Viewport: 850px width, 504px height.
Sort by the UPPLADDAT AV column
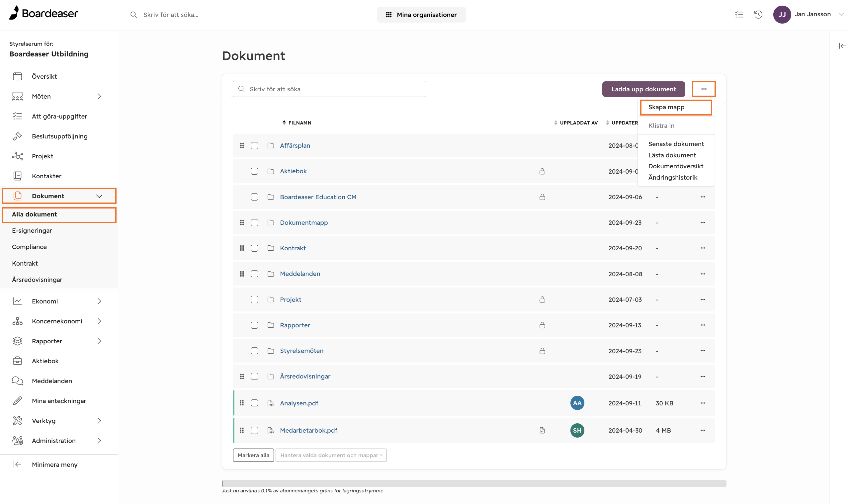[576, 123]
